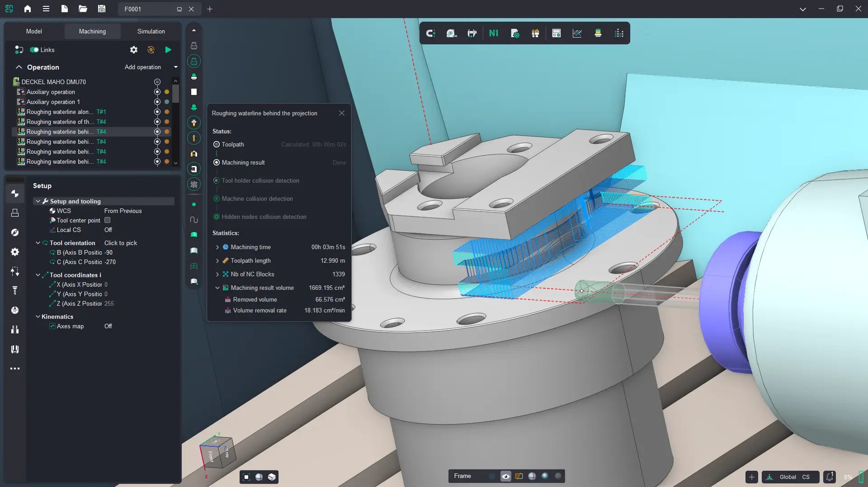Click the teal color dot of Auxiliary operation 1
Image resolution: width=868 pixels, height=487 pixels.
(167, 102)
